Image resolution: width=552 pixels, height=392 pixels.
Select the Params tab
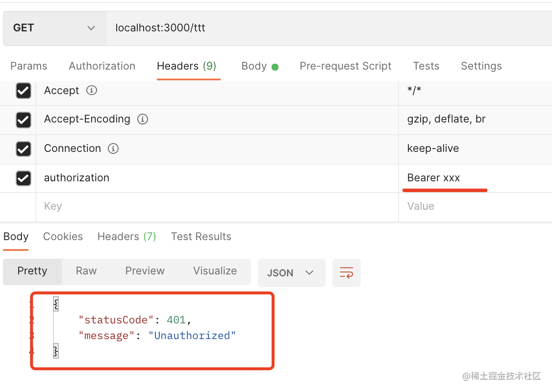click(29, 66)
